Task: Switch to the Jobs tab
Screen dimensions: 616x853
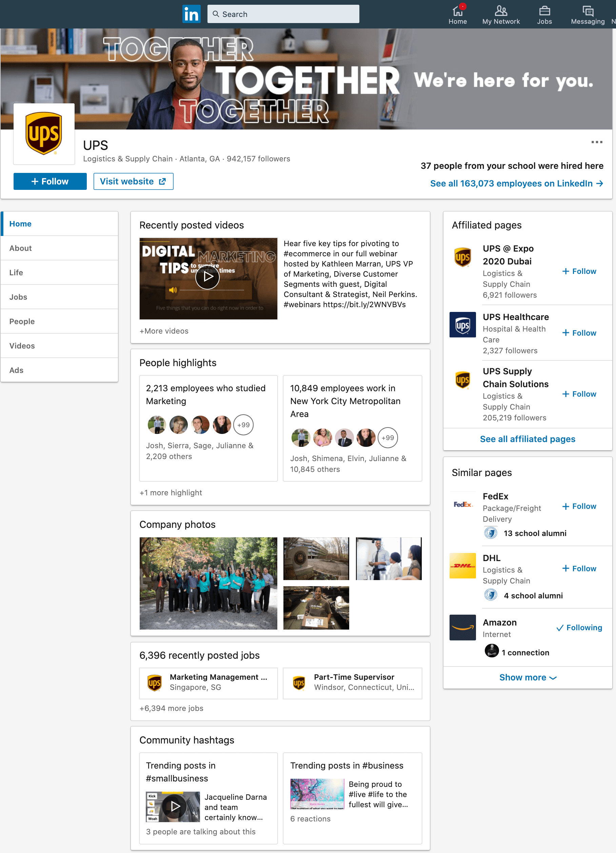Action: click(18, 297)
